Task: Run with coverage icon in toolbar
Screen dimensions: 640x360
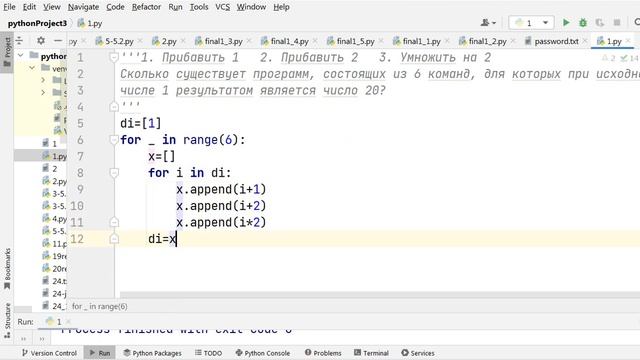Action: coord(600,22)
